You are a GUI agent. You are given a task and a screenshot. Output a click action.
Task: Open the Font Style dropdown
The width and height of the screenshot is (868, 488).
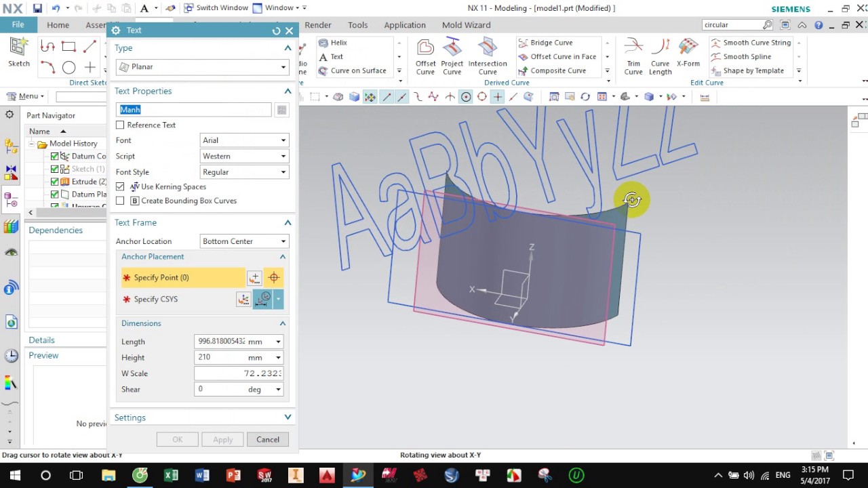(244, 172)
